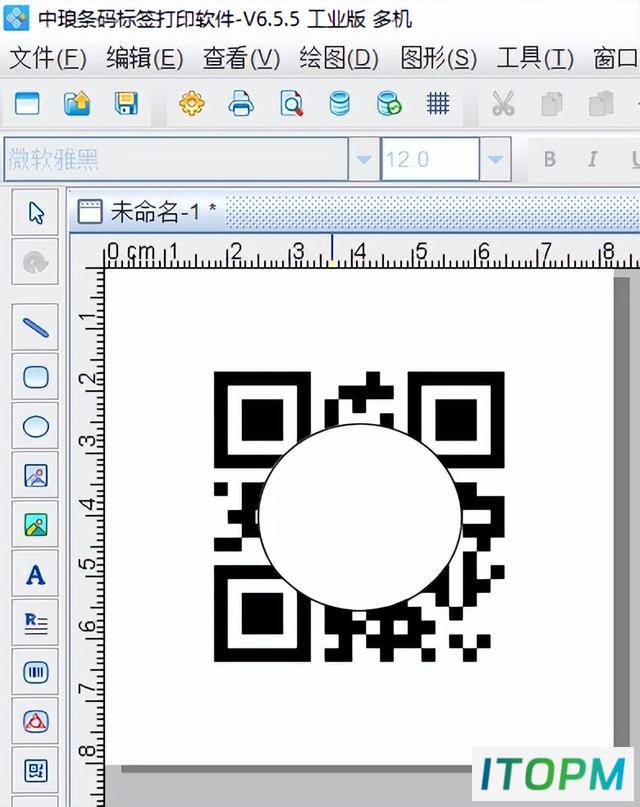Image resolution: width=640 pixels, height=807 pixels.
Task: Click the greyed rotate tool icon
Action: click(x=35, y=262)
